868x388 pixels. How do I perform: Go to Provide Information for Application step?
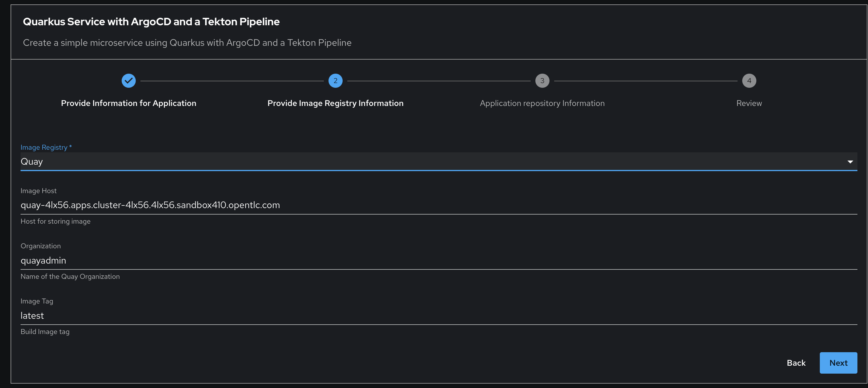128,103
